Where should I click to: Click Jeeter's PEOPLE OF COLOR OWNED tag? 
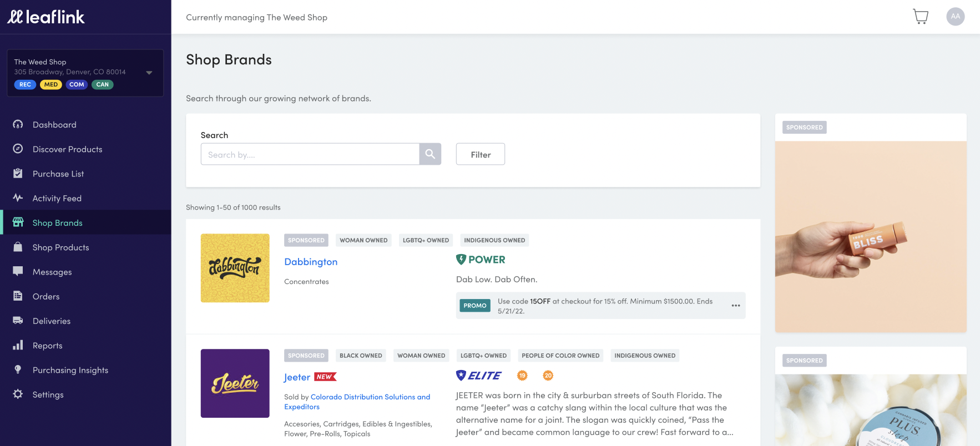560,356
